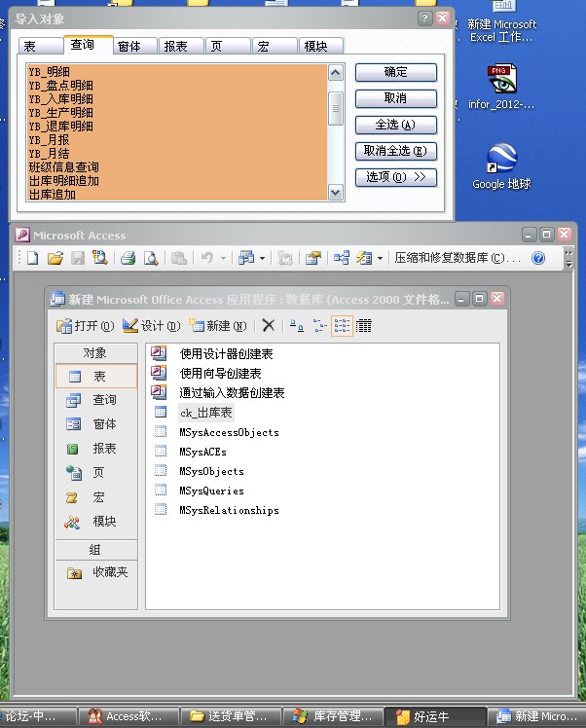Switch to 报表 tab in import dialog
Image resolution: width=586 pixels, height=728 pixels.
coord(181,46)
